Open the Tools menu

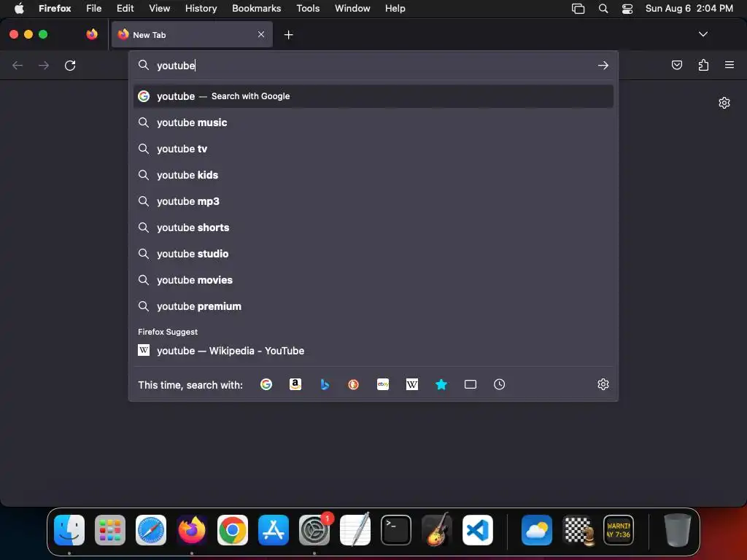(308, 8)
